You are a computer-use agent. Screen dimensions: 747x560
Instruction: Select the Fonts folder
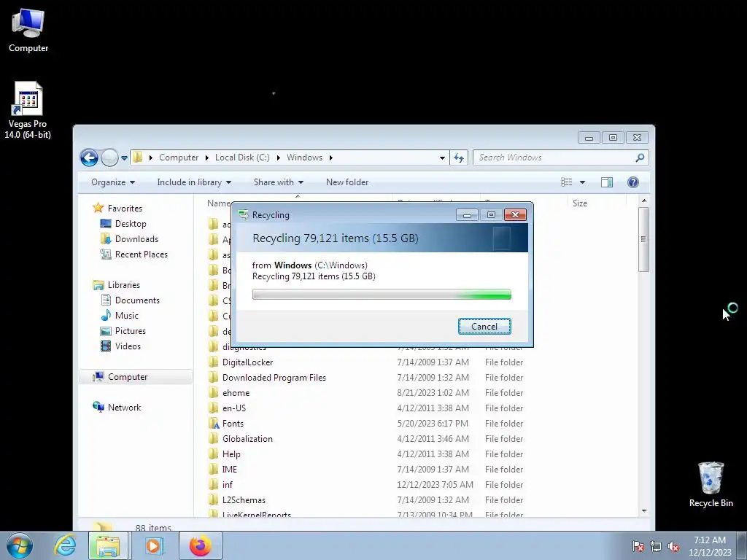pyautogui.click(x=233, y=424)
